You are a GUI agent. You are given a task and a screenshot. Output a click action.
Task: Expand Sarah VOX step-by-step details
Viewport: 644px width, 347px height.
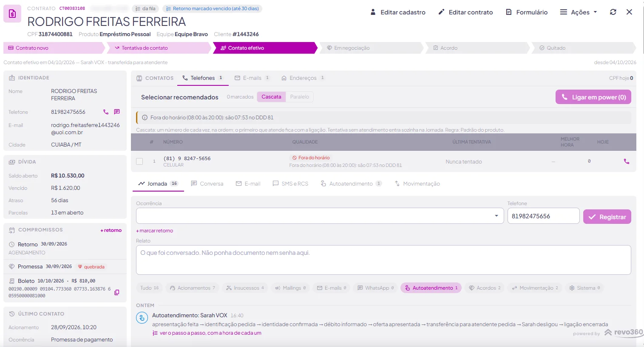tap(207, 333)
